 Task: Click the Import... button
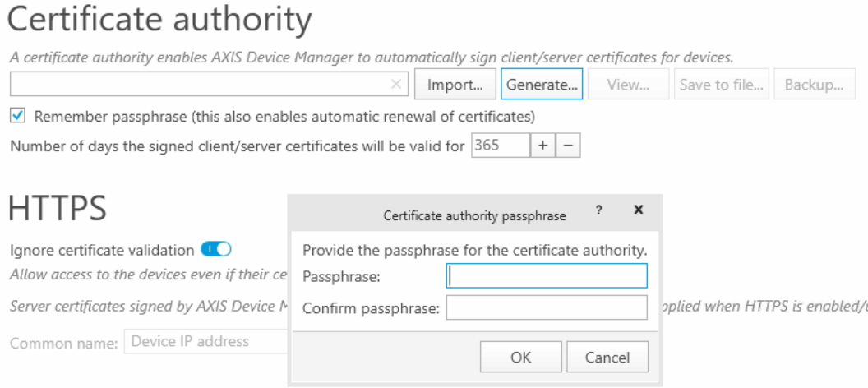pyautogui.click(x=455, y=85)
